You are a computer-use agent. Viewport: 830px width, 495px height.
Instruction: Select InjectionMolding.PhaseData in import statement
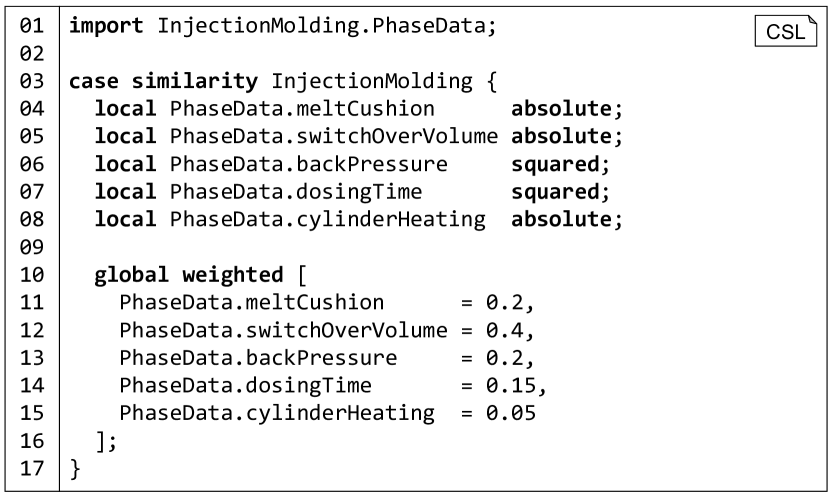[321, 26]
